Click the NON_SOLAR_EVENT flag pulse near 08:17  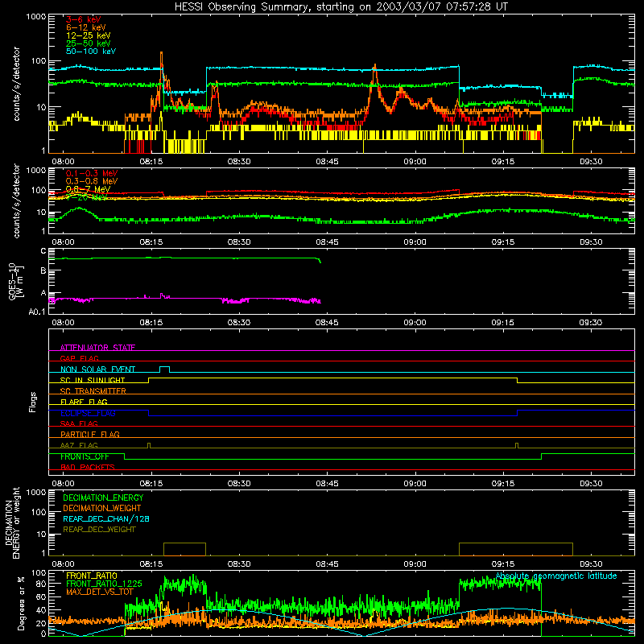pos(164,369)
